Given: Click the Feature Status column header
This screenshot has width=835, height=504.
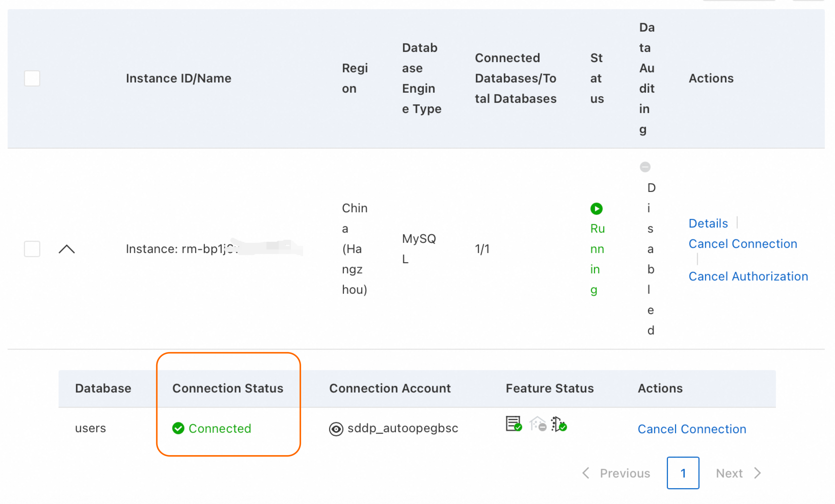Looking at the screenshot, I should click(x=550, y=388).
